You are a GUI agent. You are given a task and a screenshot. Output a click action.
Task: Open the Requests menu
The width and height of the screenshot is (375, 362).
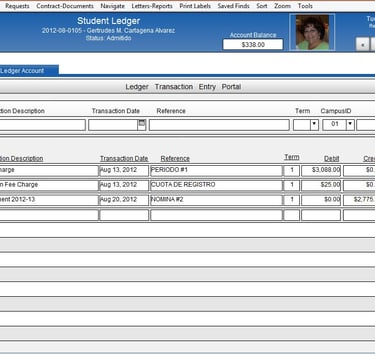coord(17,6)
